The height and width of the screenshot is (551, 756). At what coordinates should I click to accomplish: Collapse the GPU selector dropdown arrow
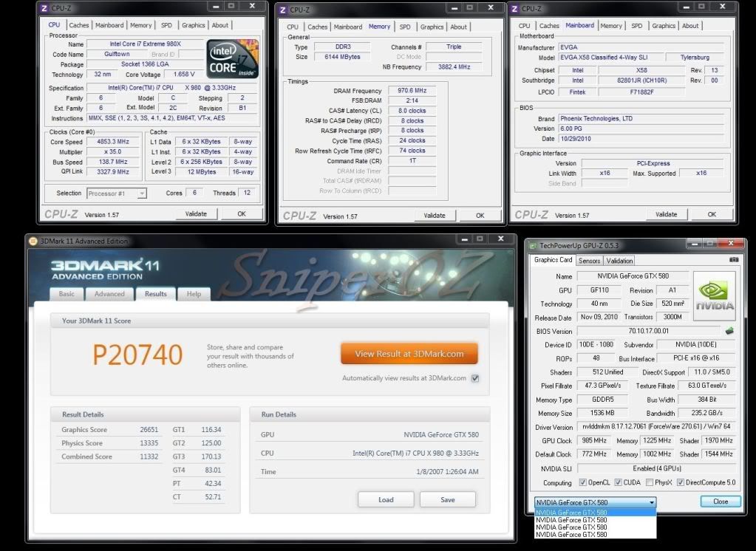(651, 502)
